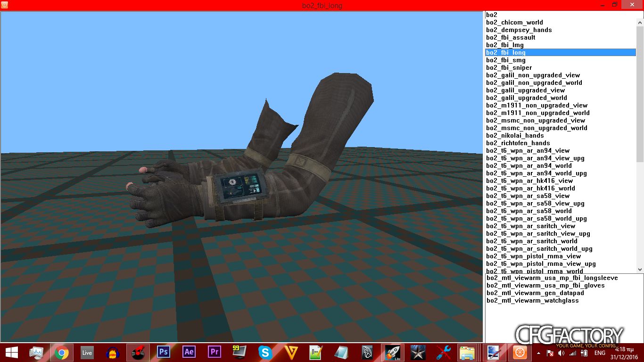Select bo2_chicom_world in the model list
Screen dimensions: 644x362
[x=561, y=23]
